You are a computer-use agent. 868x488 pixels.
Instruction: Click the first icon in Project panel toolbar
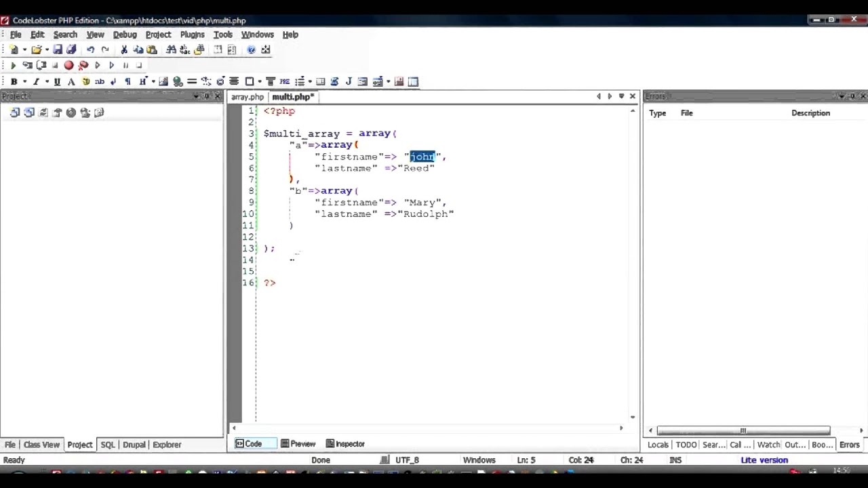point(15,113)
